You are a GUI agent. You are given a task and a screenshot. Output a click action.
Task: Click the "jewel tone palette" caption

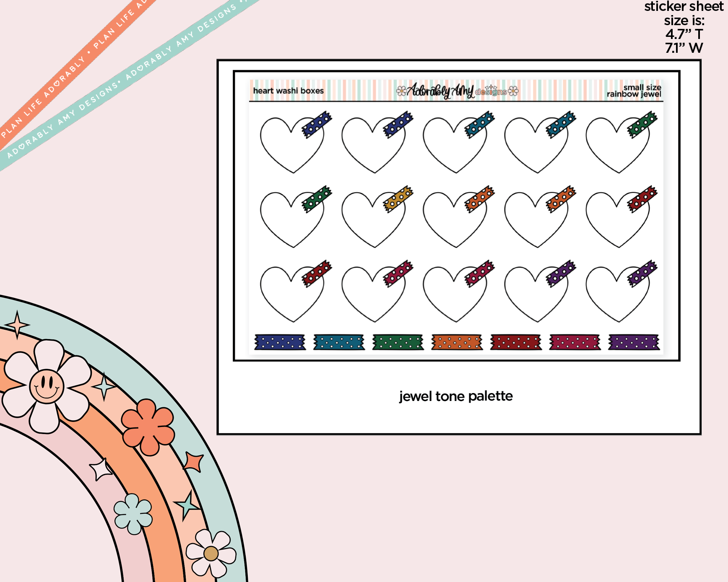coord(456,396)
